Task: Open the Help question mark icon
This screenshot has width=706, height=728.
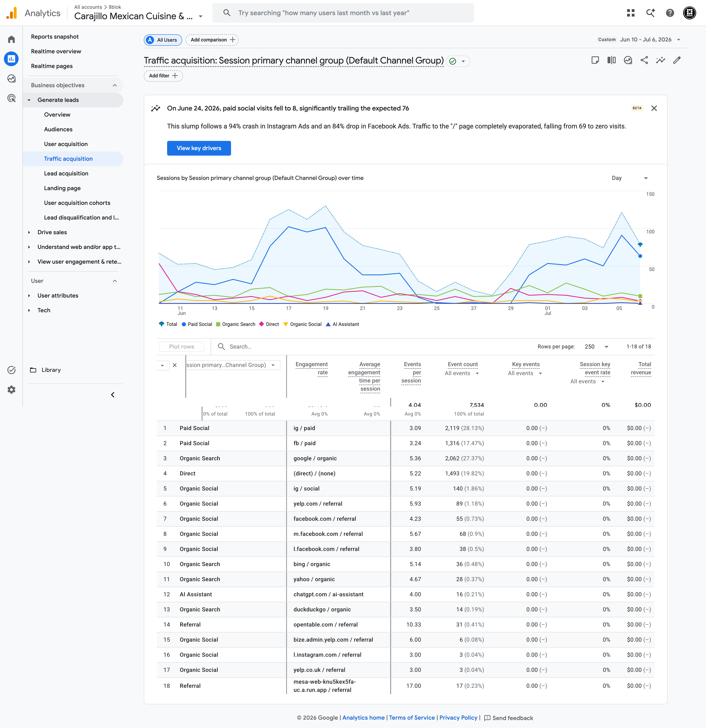Action: tap(670, 13)
